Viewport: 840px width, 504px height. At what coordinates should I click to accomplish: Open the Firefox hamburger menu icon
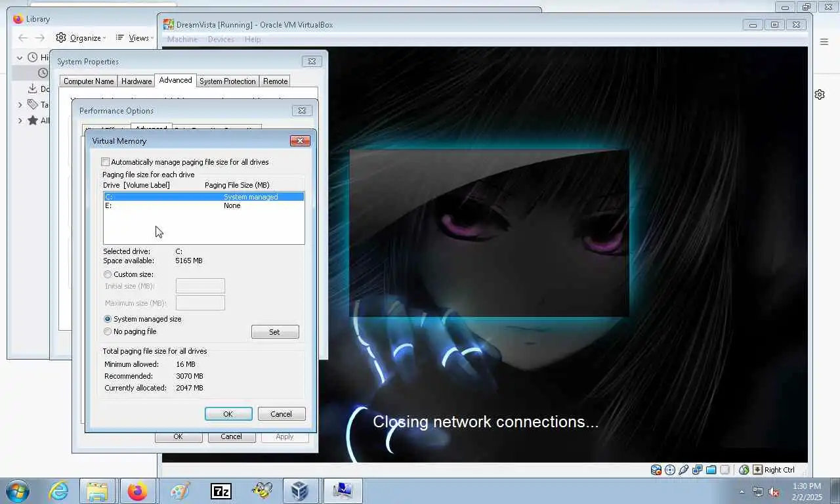pos(824,41)
